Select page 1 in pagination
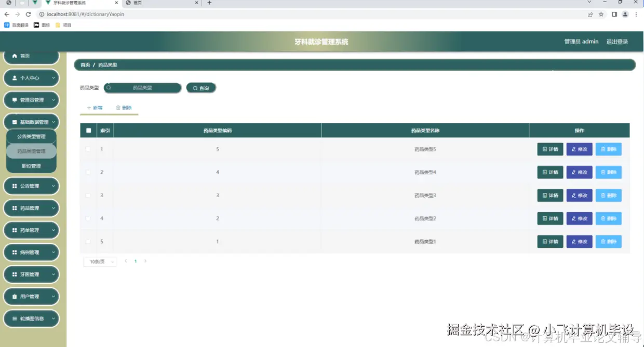 [x=136, y=261]
